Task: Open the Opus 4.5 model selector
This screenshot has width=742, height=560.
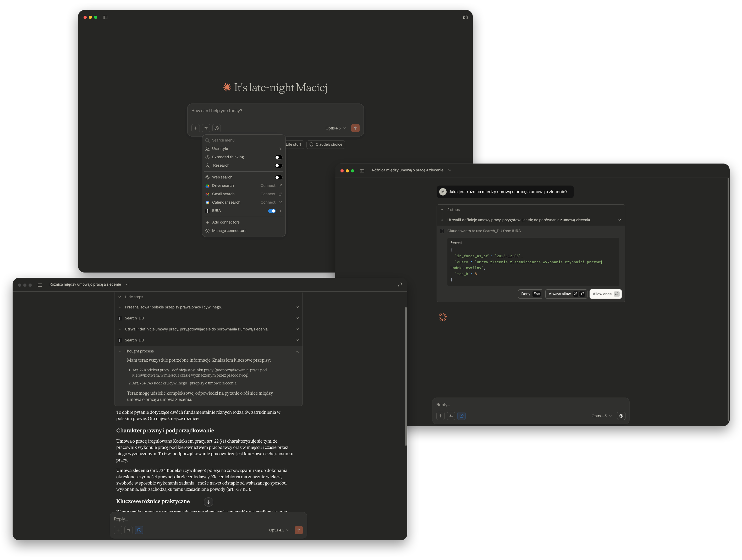Action: (336, 128)
